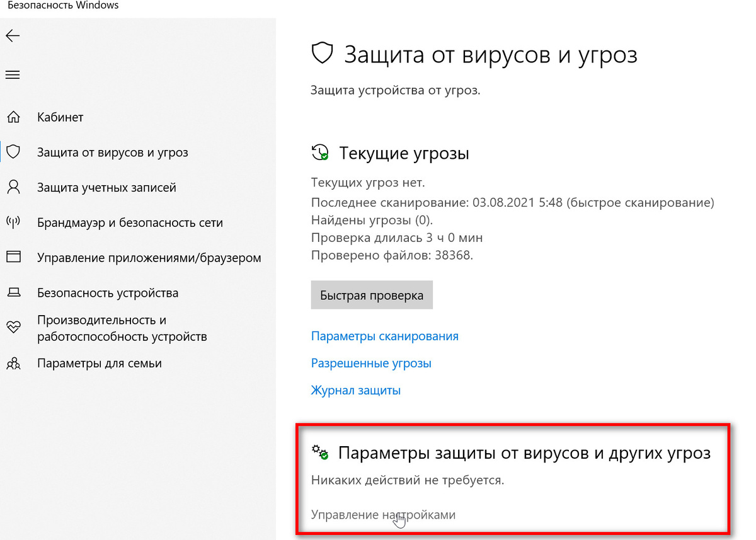This screenshot has width=756, height=540.
Task: Start Быстрая проверка scan
Action: (x=371, y=294)
